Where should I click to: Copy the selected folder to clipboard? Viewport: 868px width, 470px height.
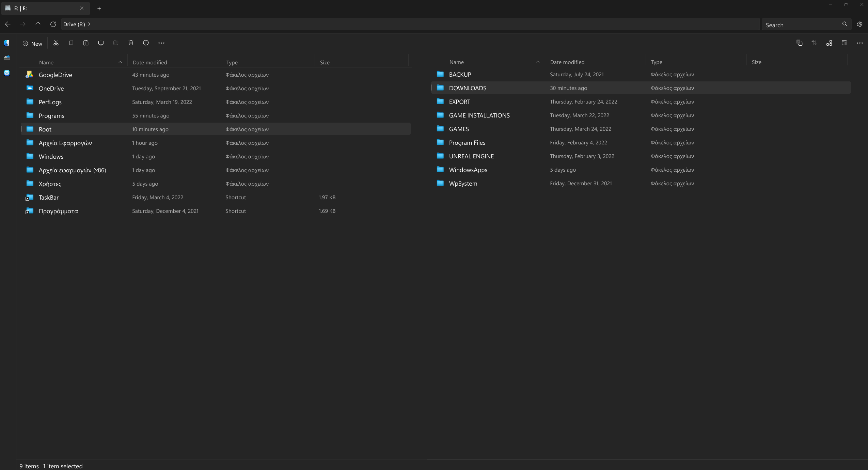point(71,43)
